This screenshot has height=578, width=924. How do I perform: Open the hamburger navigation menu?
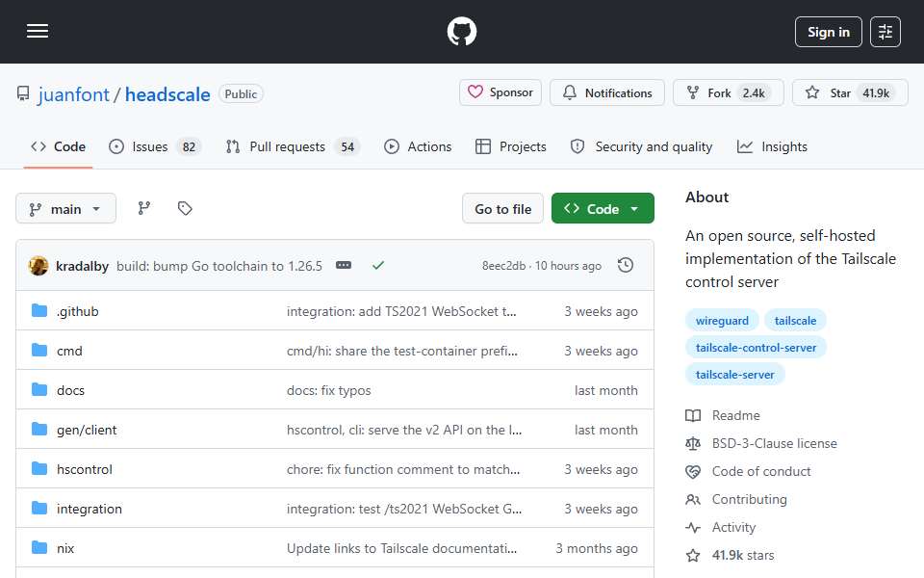click(38, 31)
